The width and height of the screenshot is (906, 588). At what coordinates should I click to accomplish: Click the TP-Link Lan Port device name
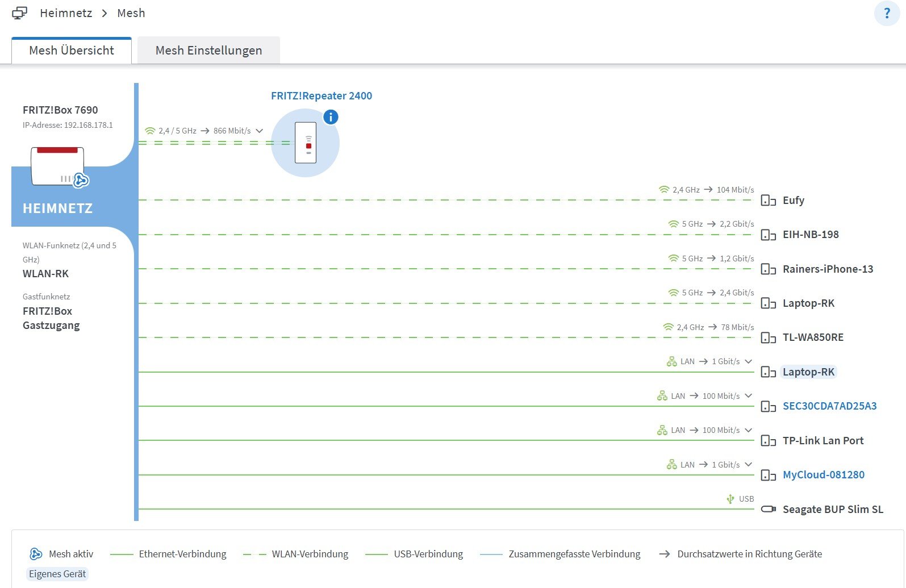(823, 441)
